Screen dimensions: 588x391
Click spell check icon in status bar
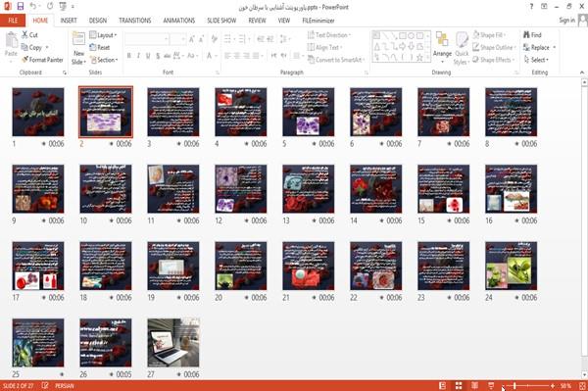(x=45, y=386)
